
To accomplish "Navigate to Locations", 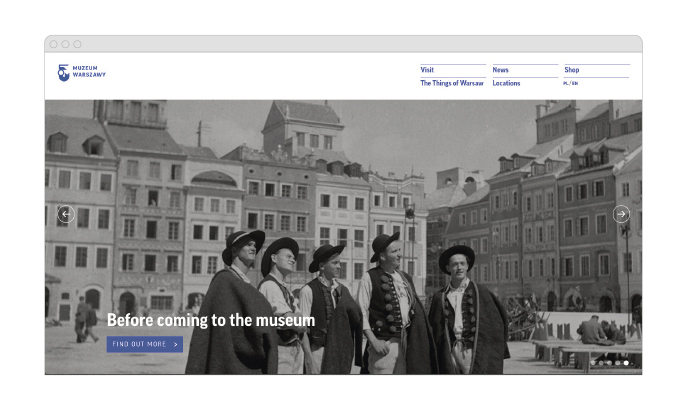I will pos(506,83).
